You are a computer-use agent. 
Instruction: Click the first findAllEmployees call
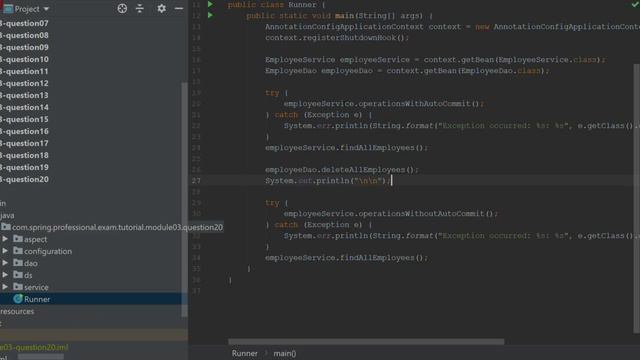coord(377,148)
